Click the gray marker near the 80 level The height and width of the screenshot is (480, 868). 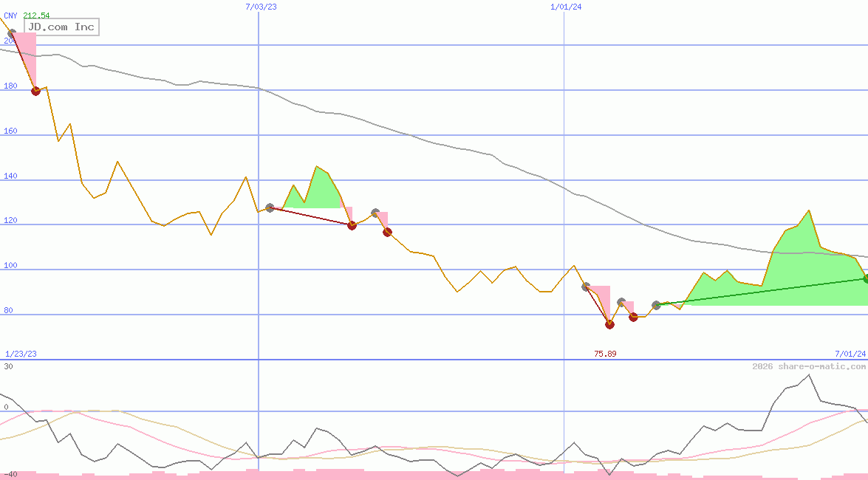(656, 304)
